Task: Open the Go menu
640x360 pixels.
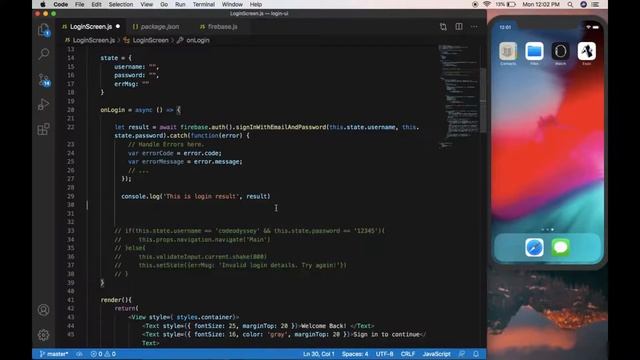Action: 164,4
